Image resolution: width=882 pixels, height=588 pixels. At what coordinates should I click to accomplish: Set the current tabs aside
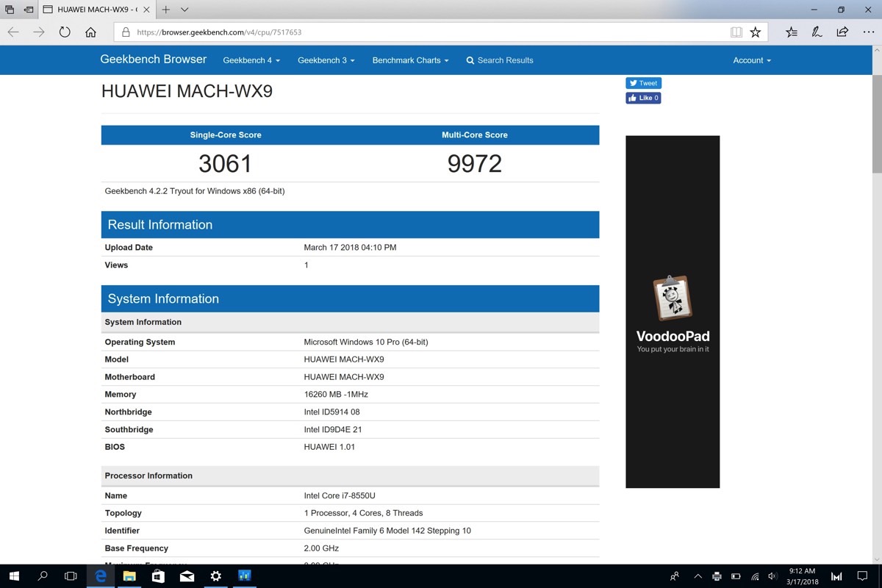pyautogui.click(x=29, y=10)
